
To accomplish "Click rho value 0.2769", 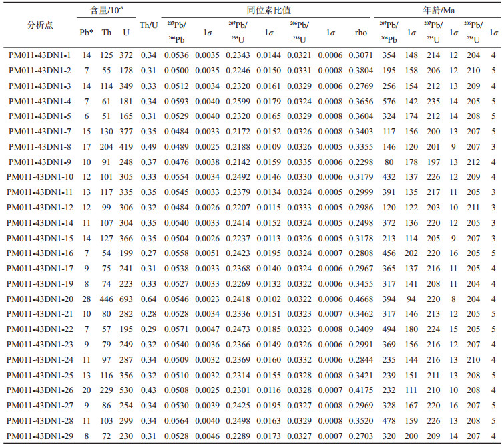I will point(361,86).
